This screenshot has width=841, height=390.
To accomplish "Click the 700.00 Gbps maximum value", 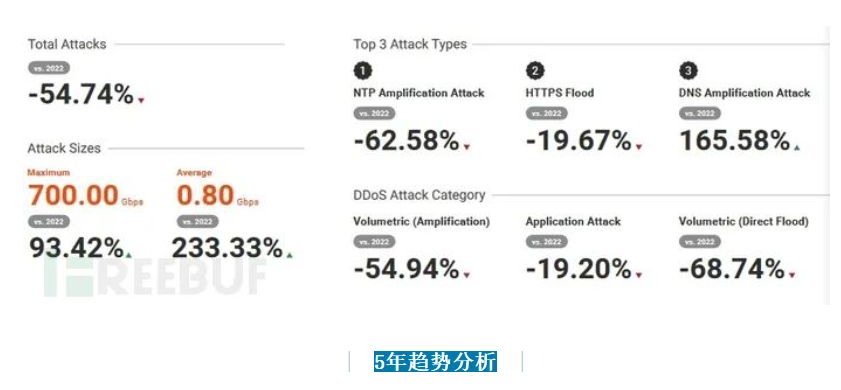I will [85, 195].
